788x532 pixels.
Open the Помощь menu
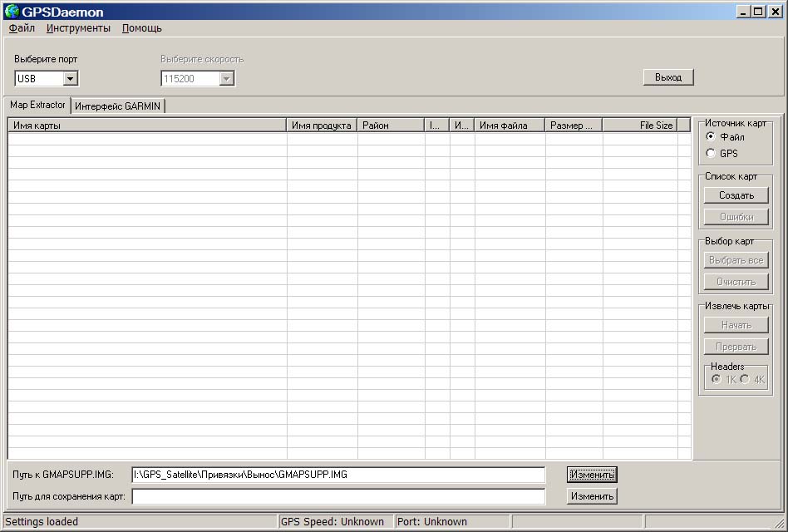tap(141, 28)
